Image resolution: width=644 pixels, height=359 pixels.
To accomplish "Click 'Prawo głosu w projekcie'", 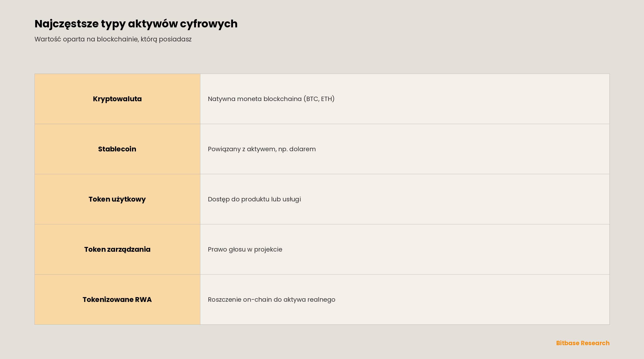I will (245, 249).
